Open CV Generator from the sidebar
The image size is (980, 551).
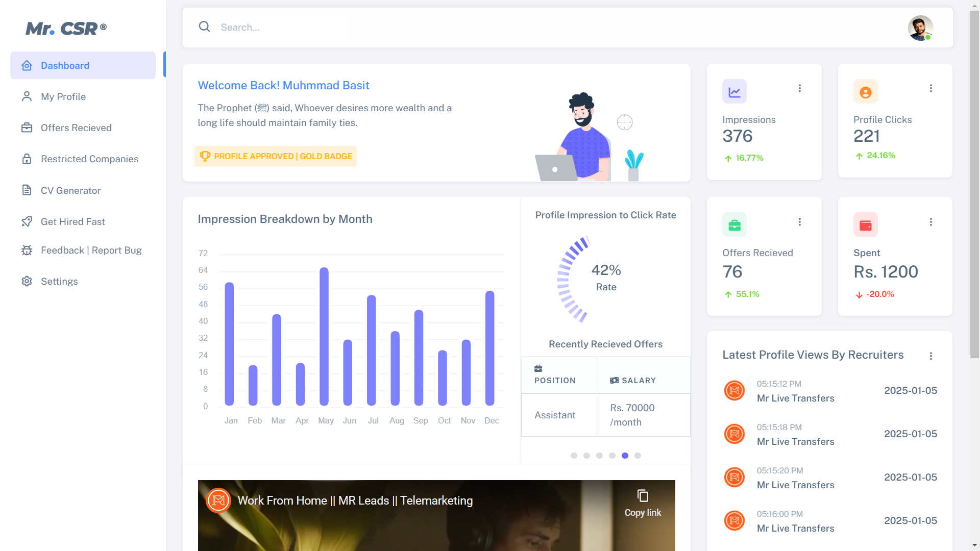tap(70, 190)
